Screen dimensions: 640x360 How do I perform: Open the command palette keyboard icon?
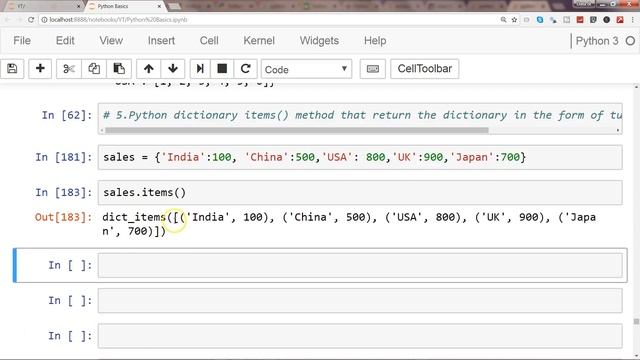[x=373, y=69]
